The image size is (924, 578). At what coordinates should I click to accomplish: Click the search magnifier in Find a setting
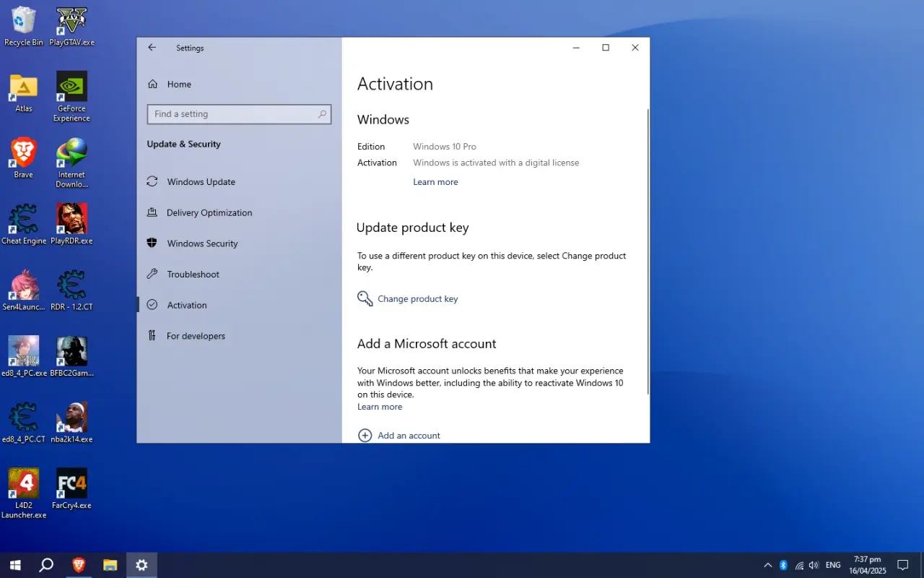322,114
